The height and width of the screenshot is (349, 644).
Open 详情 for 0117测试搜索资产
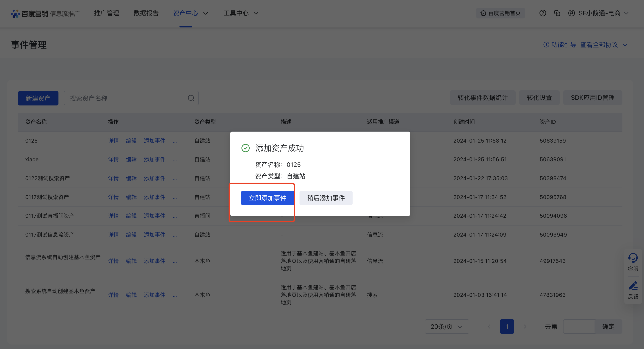pos(113,197)
